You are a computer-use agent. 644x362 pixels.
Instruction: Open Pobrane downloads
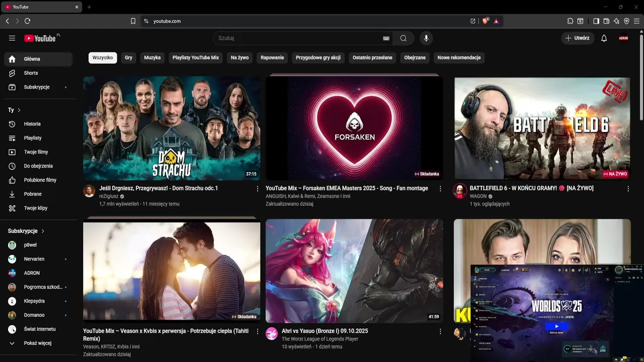38,194
